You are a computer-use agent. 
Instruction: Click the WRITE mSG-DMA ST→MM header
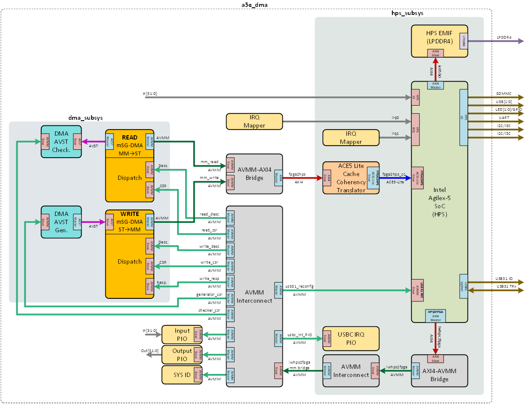[x=129, y=222]
